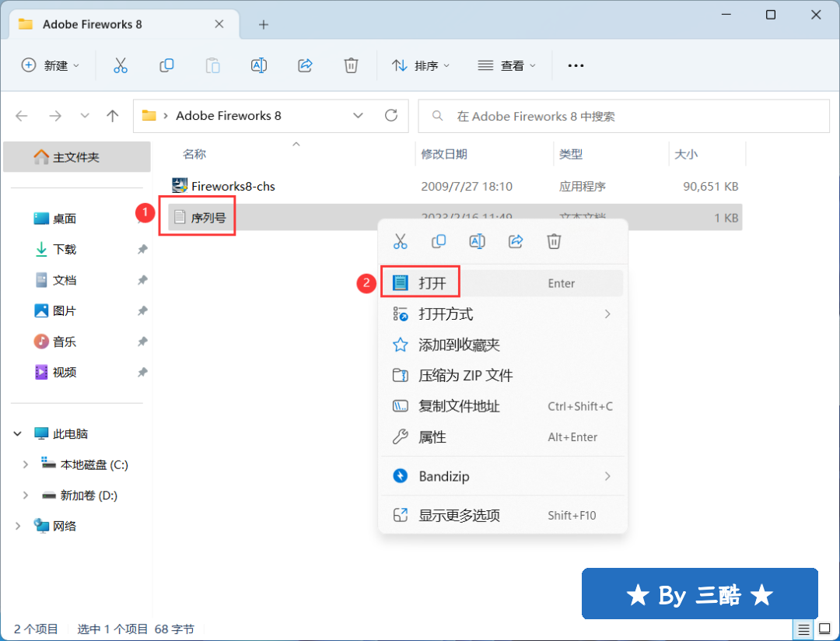The width and height of the screenshot is (840, 641).
Task: Go back with the left arrow button
Action: (22, 116)
